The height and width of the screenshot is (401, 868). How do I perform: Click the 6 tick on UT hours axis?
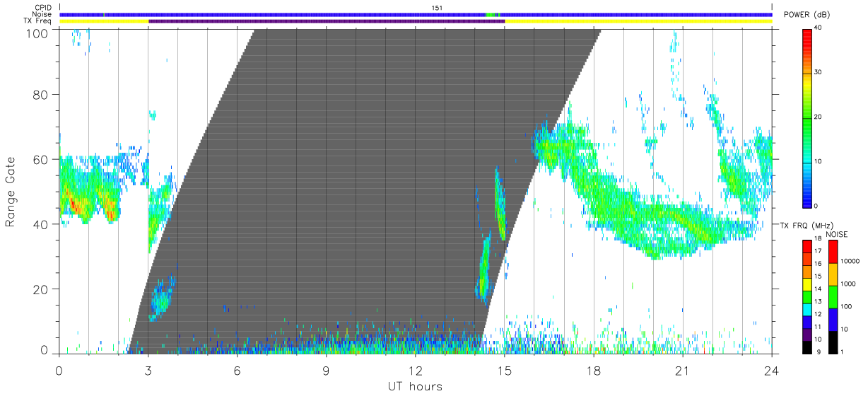click(237, 370)
